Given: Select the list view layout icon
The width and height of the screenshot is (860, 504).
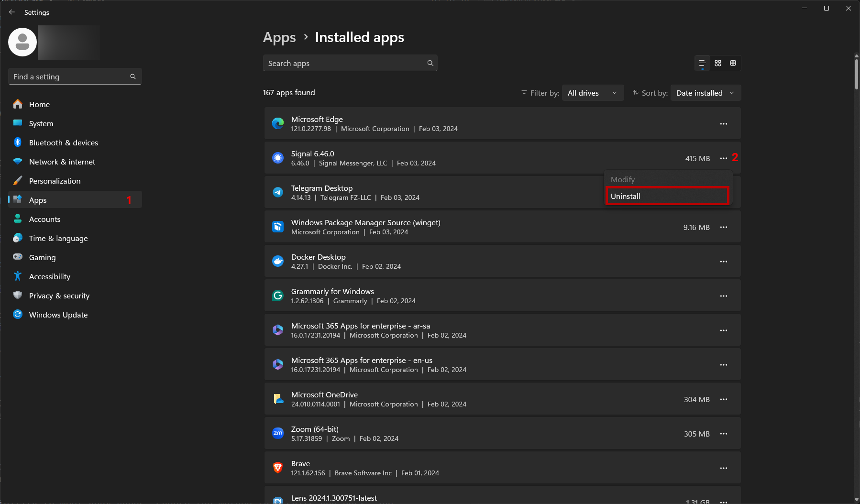Looking at the screenshot, I should coord(702,63).
